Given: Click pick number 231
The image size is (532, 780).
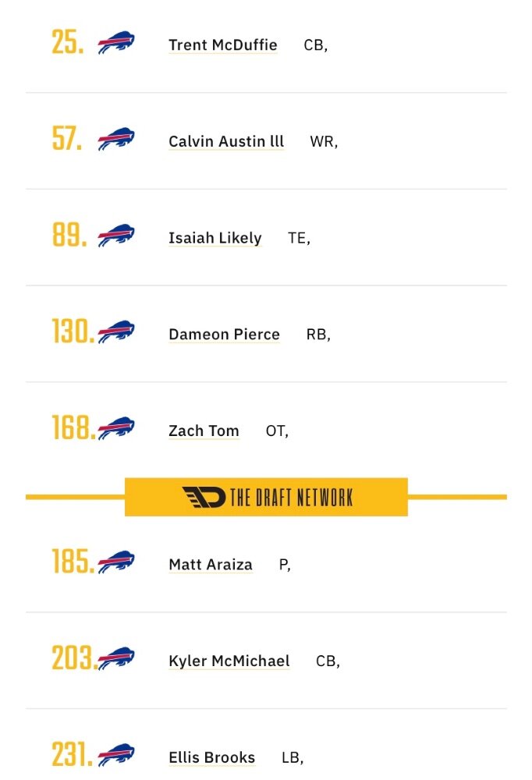Looking at the screenshot, I should [73, 754].
